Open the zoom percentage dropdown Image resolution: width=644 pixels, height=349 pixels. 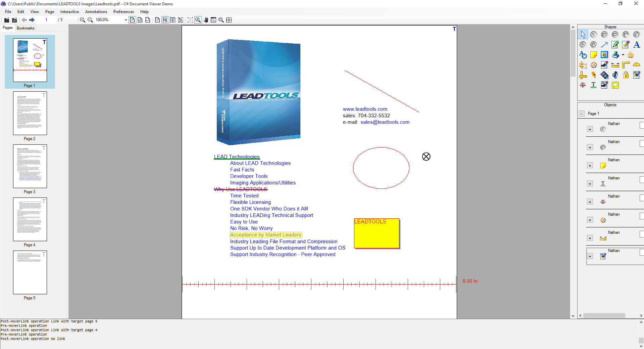tap(126, 20)
